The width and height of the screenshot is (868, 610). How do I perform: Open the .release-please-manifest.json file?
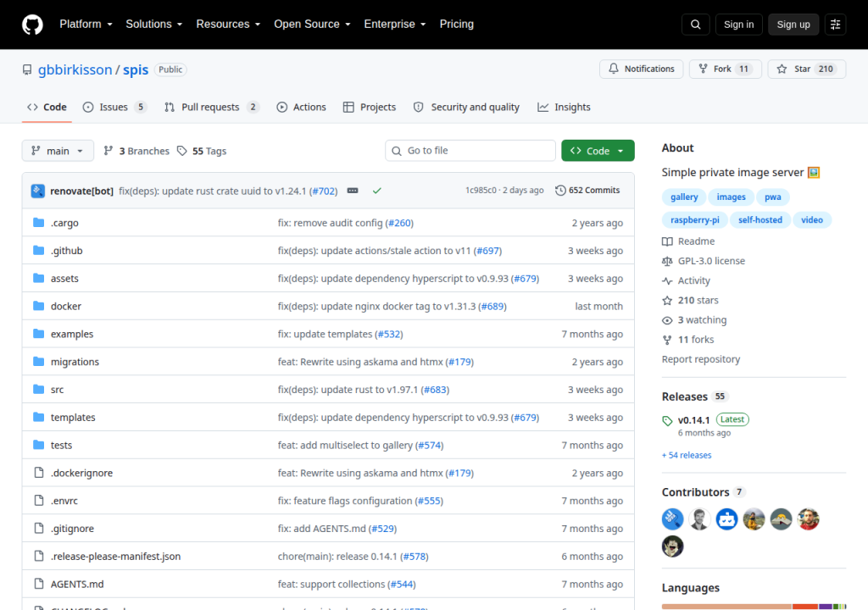coord(115,557)
